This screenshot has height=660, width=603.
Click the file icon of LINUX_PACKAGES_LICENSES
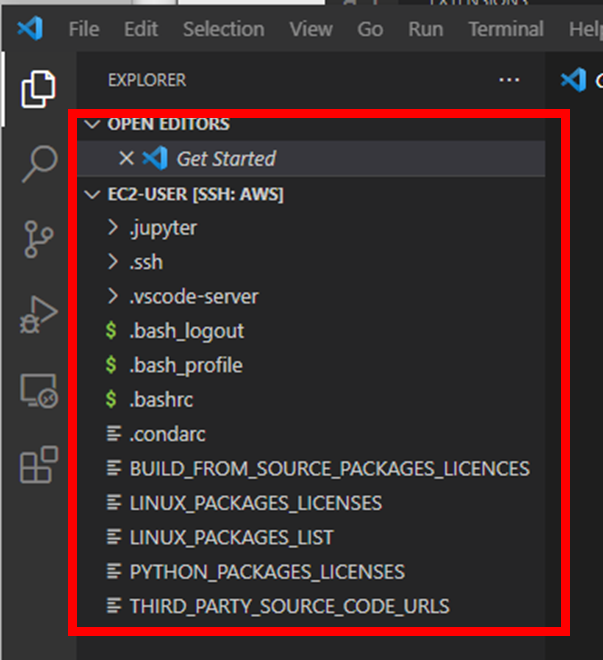point(114,503)
